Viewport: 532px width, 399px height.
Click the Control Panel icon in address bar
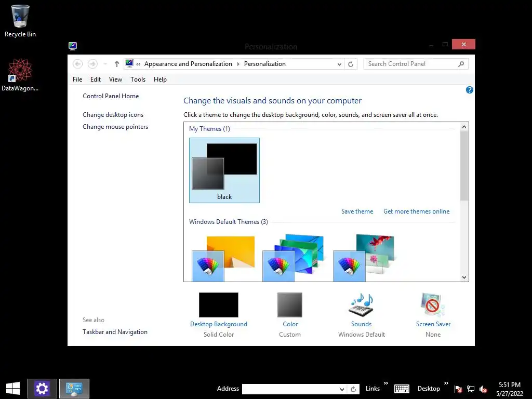point(129,63)
